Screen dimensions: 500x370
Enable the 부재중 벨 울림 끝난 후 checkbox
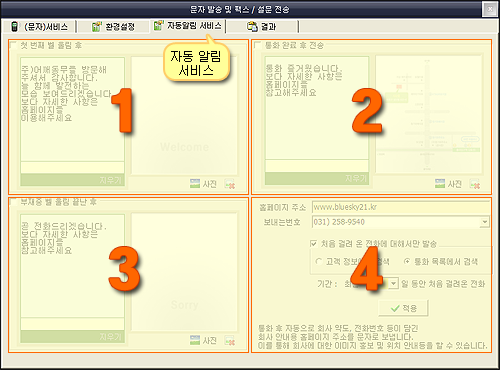[14, 202]
